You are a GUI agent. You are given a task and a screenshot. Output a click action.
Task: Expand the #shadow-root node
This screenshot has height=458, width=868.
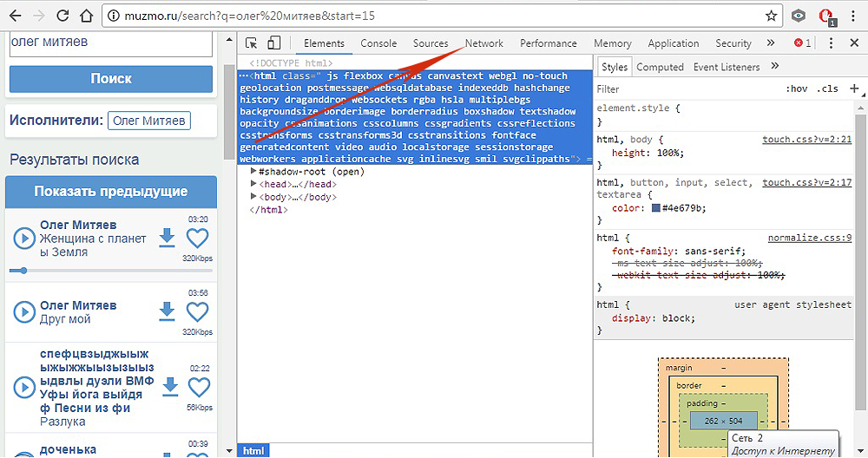[254, 172]
